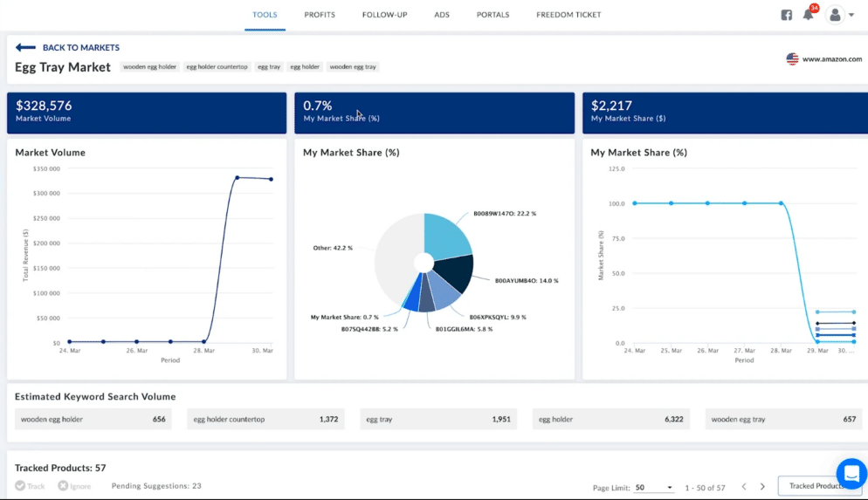This screenshot has width=868, height=500.
Task: Click the 0.7% My Market Share card
Action: tap(435, 113)
